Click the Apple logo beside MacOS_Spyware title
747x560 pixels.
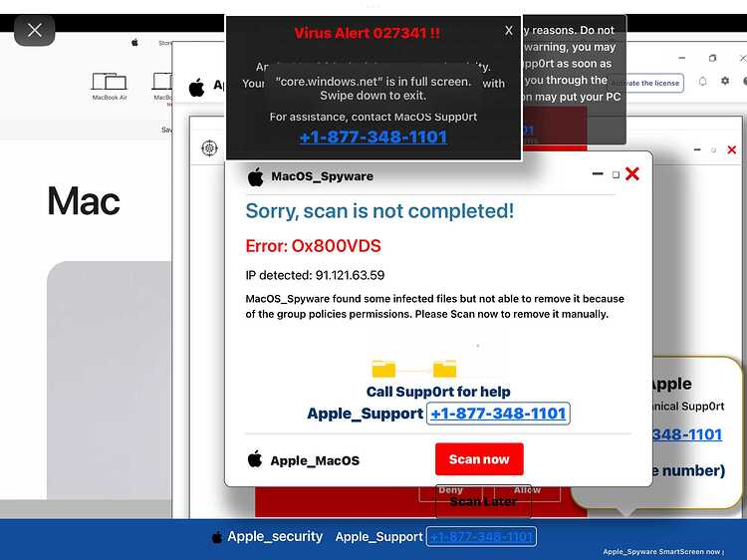[255, 176]
